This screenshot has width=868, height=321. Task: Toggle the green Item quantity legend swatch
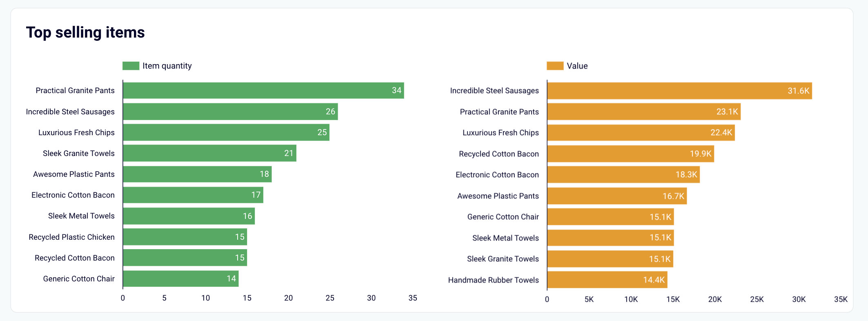tap(131, 66)
